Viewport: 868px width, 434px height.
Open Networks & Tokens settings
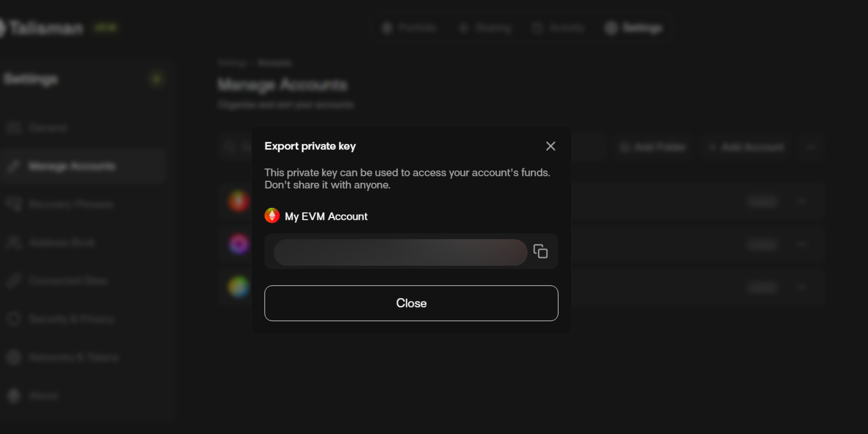coord(73,357)
